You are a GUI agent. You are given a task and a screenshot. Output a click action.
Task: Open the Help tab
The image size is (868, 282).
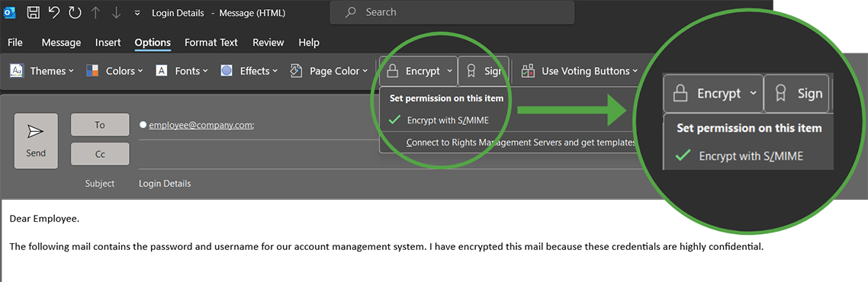pyautogui.click(x=309, y=43)
